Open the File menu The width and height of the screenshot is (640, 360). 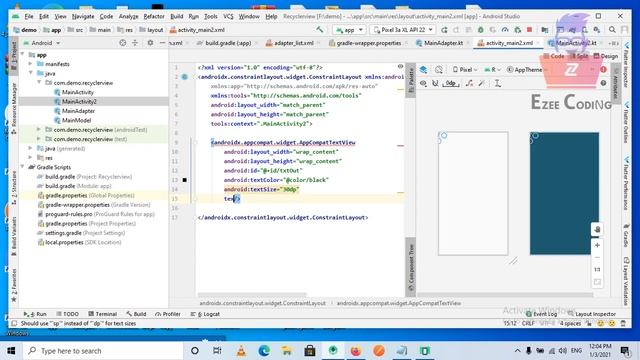29,16
